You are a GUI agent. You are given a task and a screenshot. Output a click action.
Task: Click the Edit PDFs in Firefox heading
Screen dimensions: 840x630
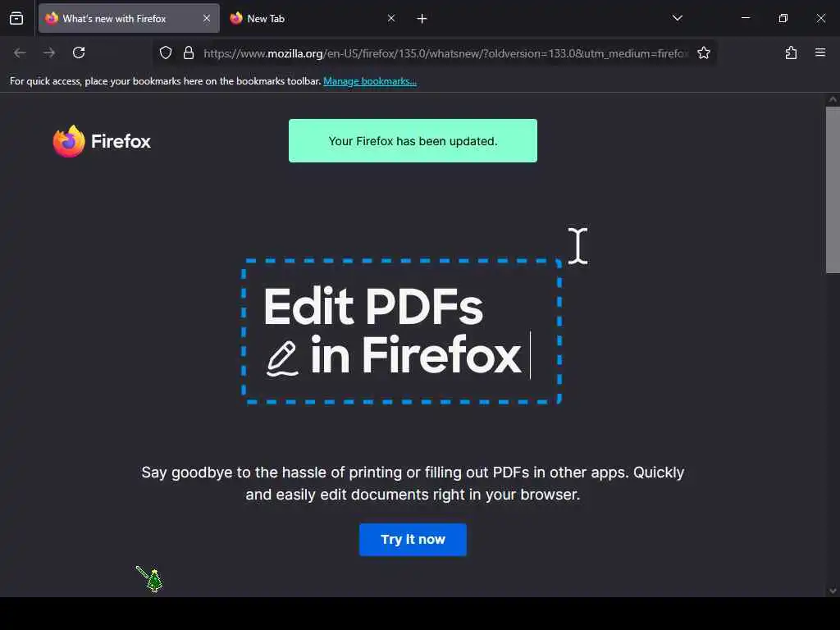click(x=392, y=331)
